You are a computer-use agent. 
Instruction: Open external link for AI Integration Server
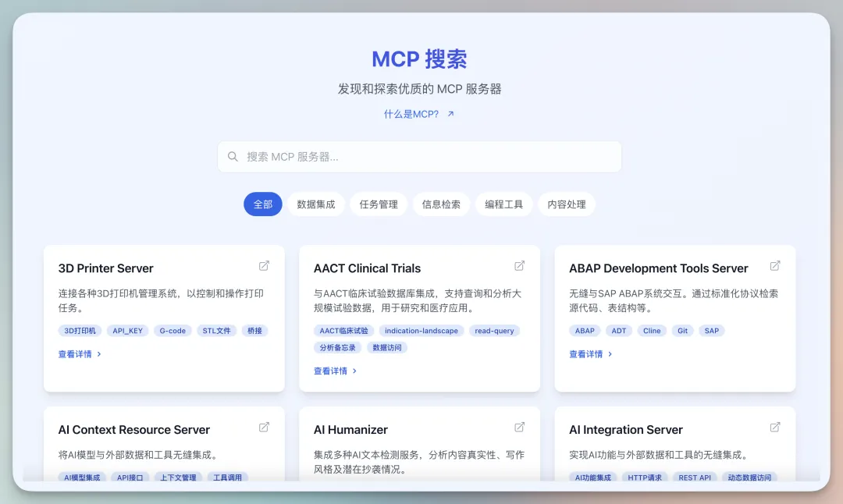[775, 428]
